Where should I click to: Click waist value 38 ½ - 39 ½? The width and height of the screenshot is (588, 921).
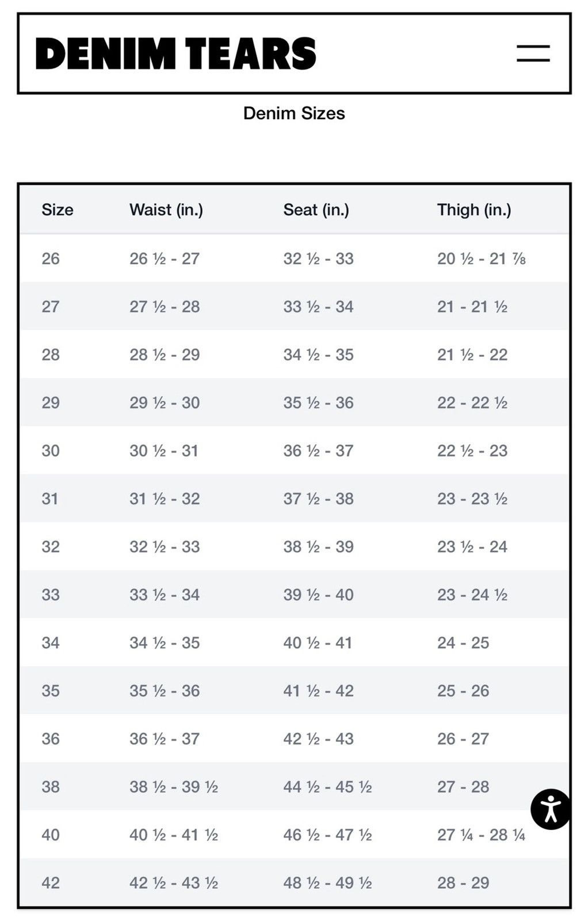(174, 787)
